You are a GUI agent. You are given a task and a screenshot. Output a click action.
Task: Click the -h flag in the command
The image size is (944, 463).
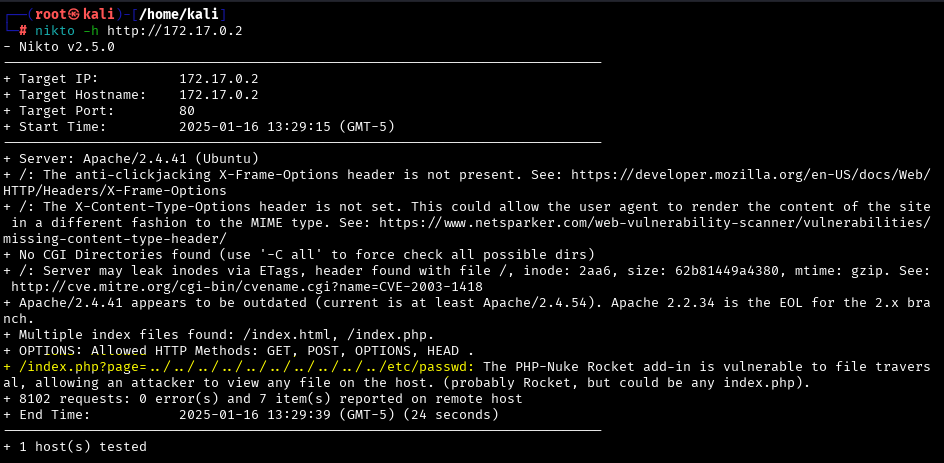pyautogui.click(x=91, y=30)
